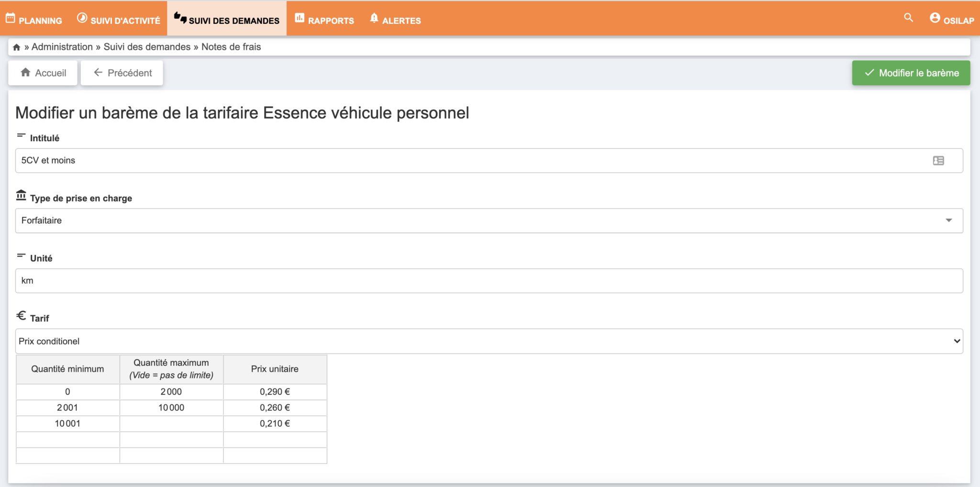Viewport: 980px width, 487px height.
Task: Open the Alertes menu
Action: pos(395,18)
